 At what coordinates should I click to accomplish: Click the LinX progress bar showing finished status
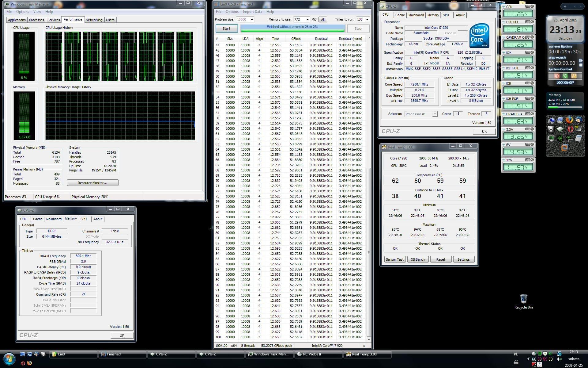click(x=292, y=29)
